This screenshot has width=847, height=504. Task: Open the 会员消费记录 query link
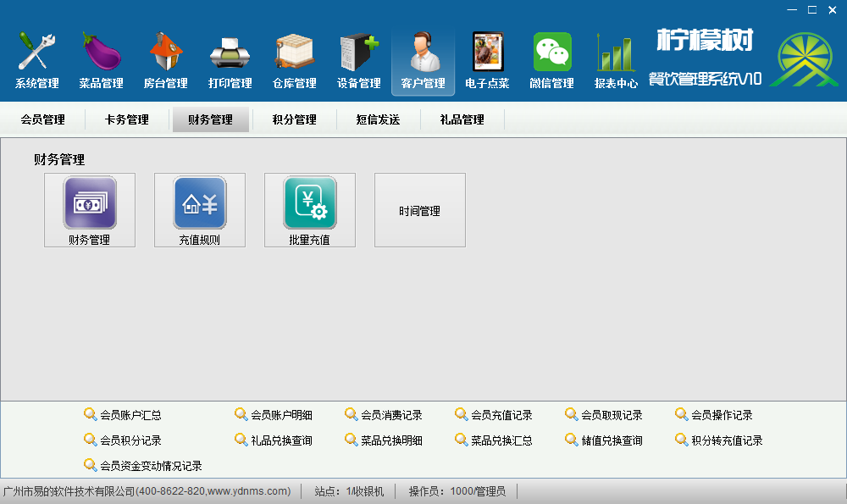(x=391, y=414)
